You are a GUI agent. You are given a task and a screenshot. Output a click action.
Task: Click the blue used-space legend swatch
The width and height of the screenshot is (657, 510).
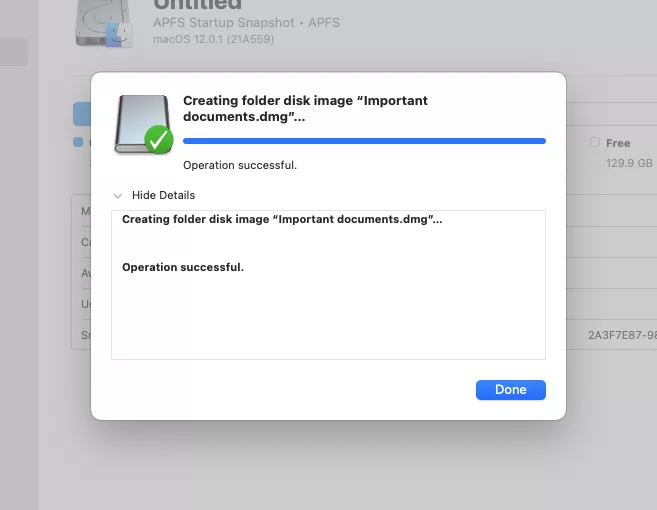(78, 142)
